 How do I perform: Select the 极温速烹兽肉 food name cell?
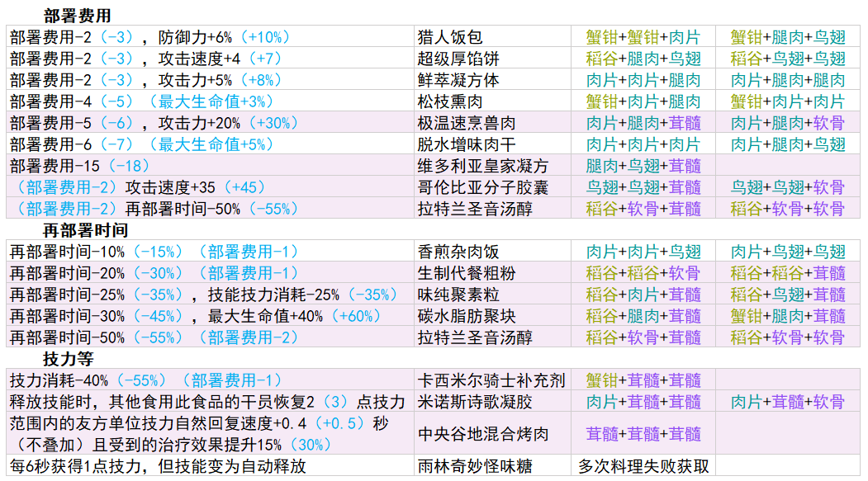[x=493, y=123]
